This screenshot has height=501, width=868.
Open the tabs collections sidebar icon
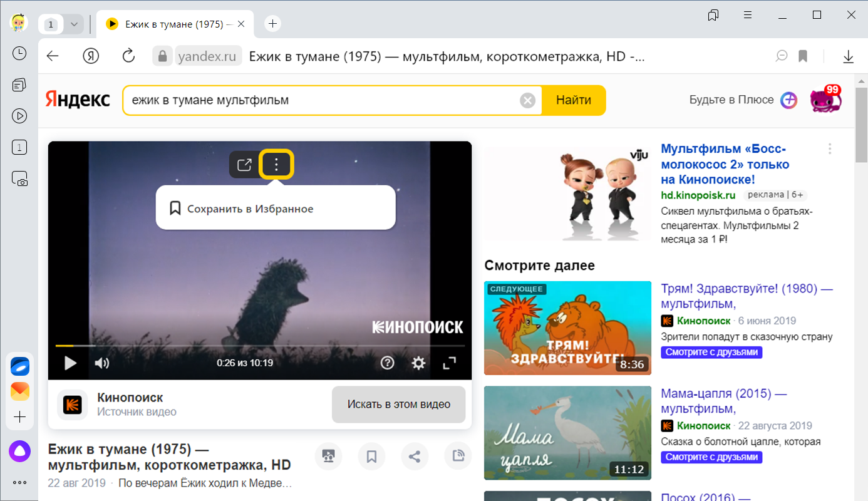[x=19, y=85]
